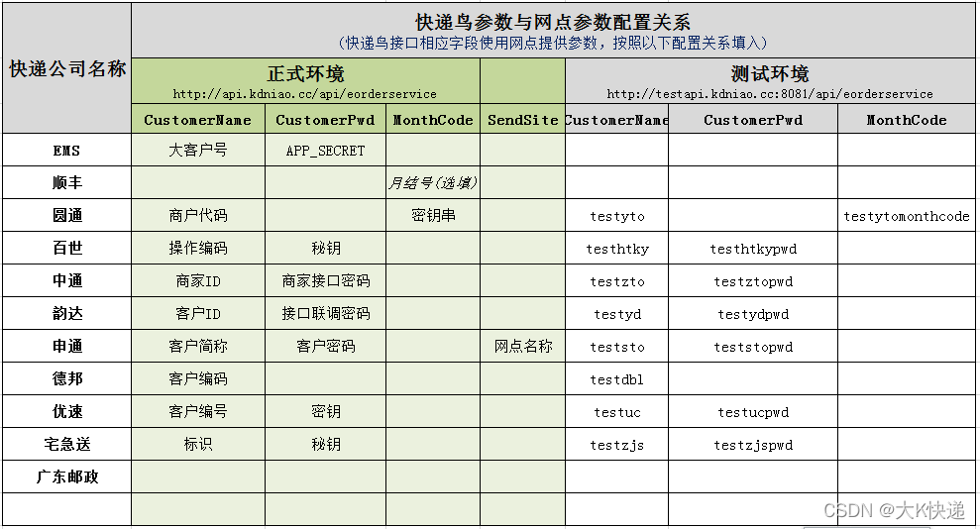Screen dimensions: 980x529
Task: Select the 测试环境 header cell
Action: pos(770,81)
